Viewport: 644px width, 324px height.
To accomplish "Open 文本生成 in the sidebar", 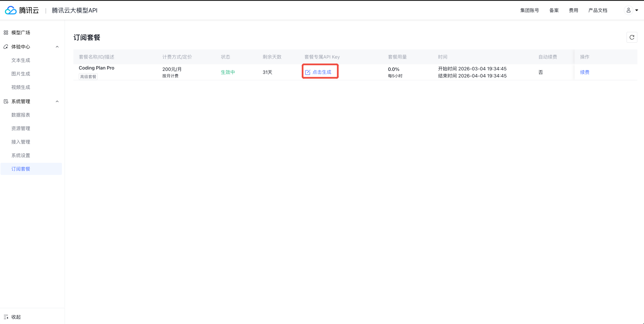I will coord(21,60).
